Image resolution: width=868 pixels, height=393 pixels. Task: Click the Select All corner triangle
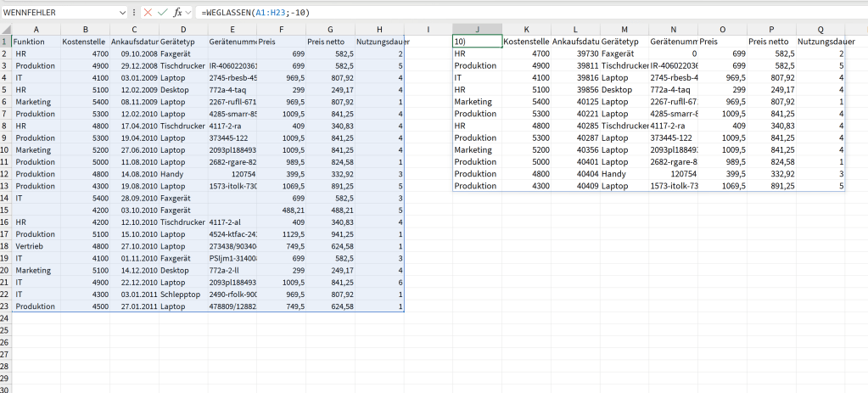5,30
